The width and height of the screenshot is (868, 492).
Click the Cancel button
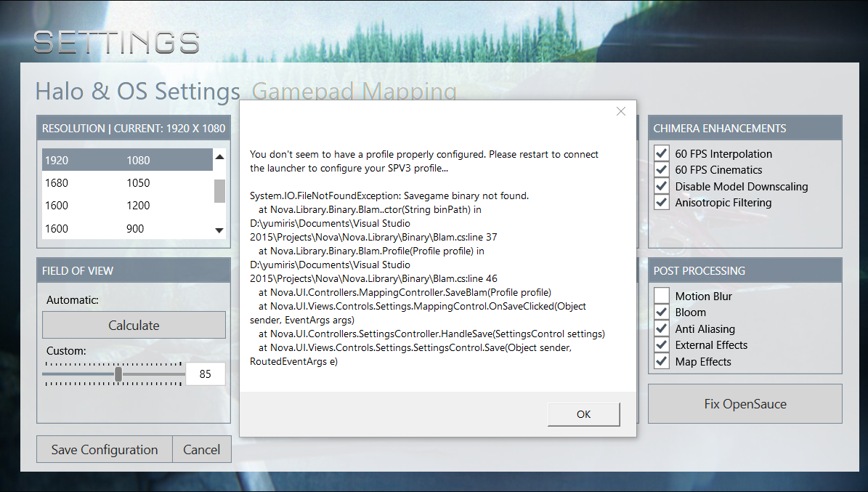pyautogui.click(x=201, y=449)
